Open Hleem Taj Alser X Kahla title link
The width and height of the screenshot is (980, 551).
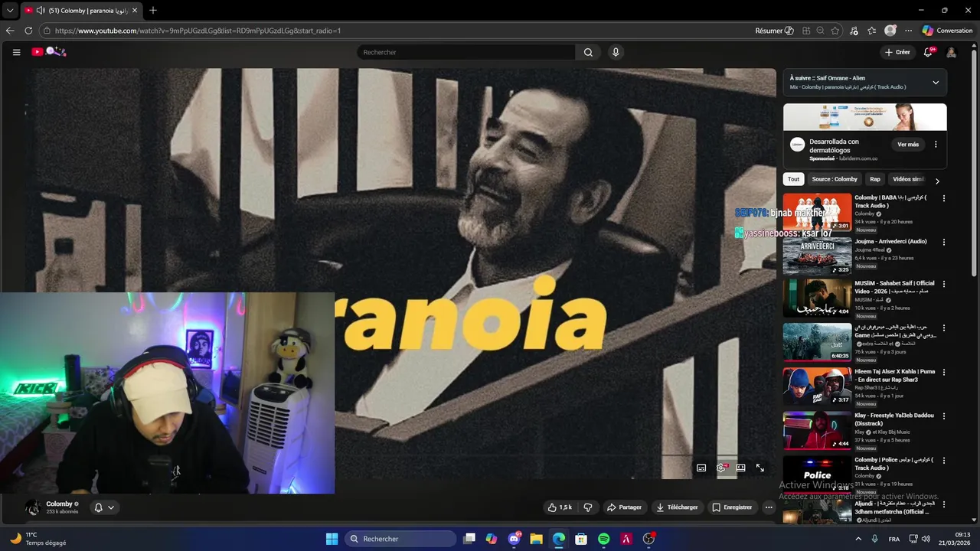pos(894,376)
